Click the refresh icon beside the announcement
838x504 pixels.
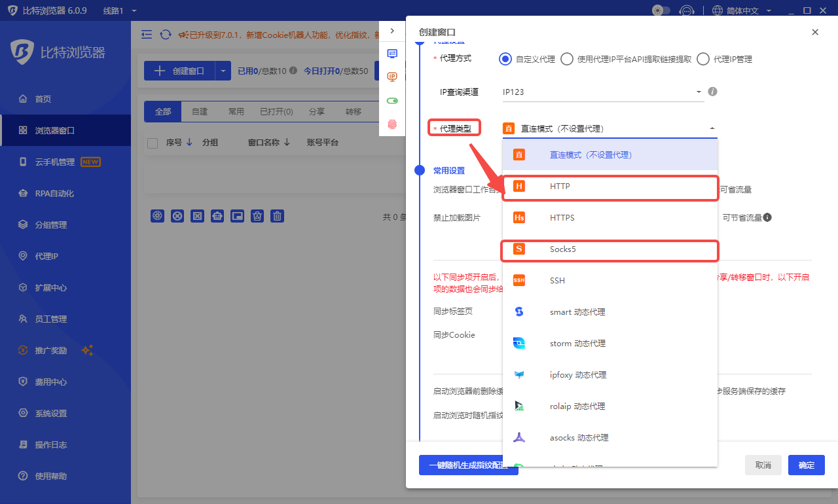(x=166, y=34)
